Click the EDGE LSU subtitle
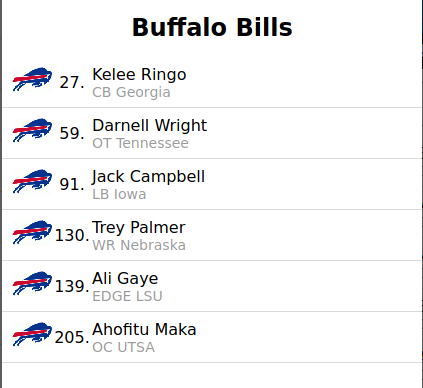 [x=127, y=296]
